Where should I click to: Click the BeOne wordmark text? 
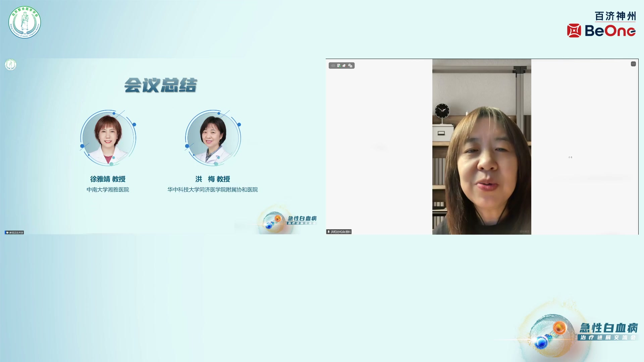click(x=610, y=31)
